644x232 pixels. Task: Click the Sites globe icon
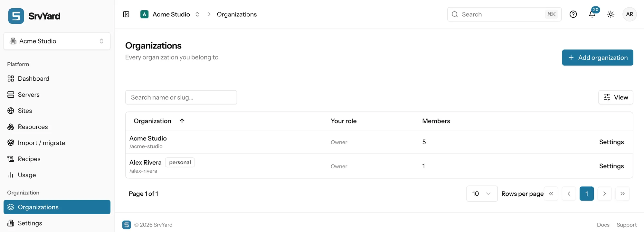click(x=11, y=111)
